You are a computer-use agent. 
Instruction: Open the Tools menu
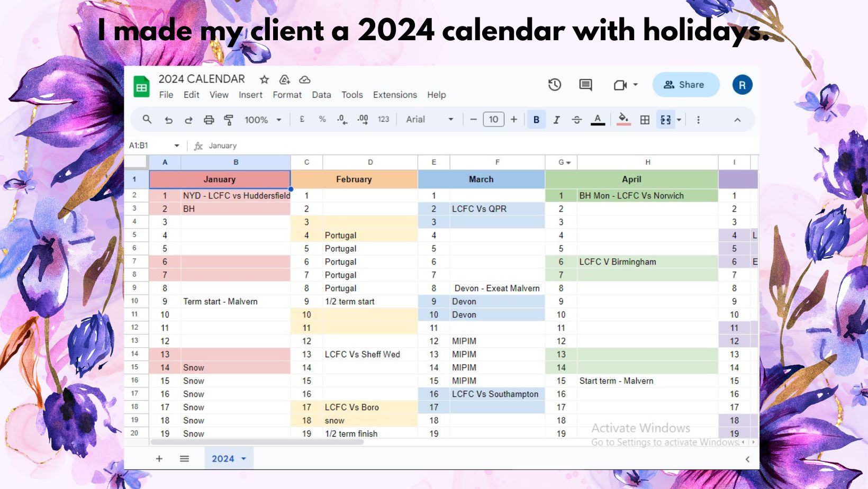point(352,95)
